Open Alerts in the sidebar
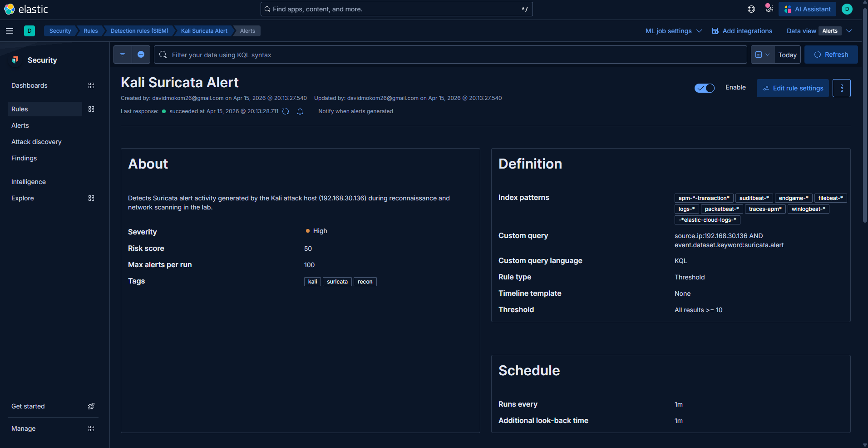The width and height of the screenshot is (868, 448). click(20, 125)
